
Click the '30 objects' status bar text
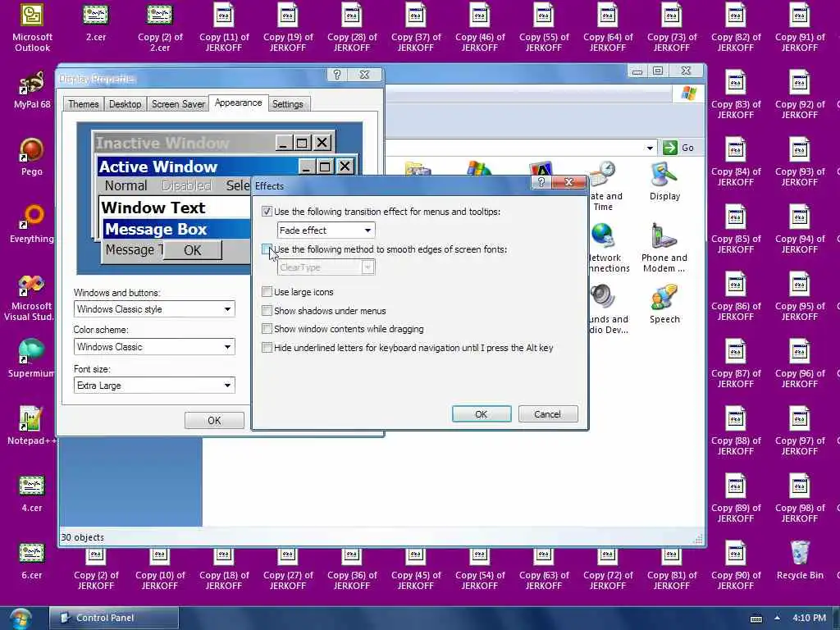point(83,537)
